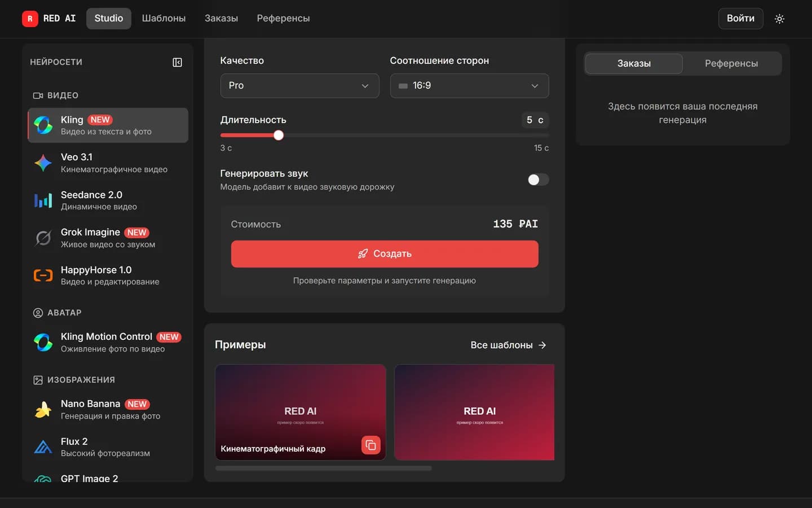
Task: Copy the Кинематографичный кадр example icon
Action: tap(370, 445)
